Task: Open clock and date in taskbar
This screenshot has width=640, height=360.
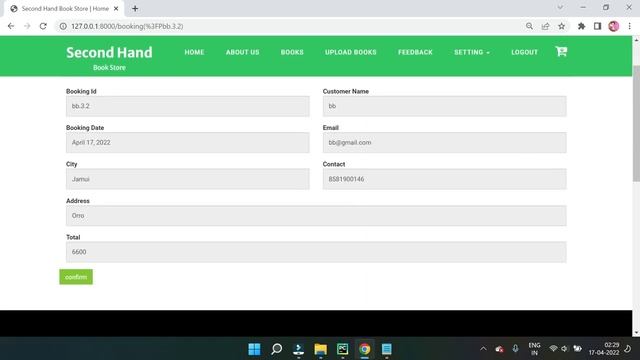Action: [x=604, y=349]
